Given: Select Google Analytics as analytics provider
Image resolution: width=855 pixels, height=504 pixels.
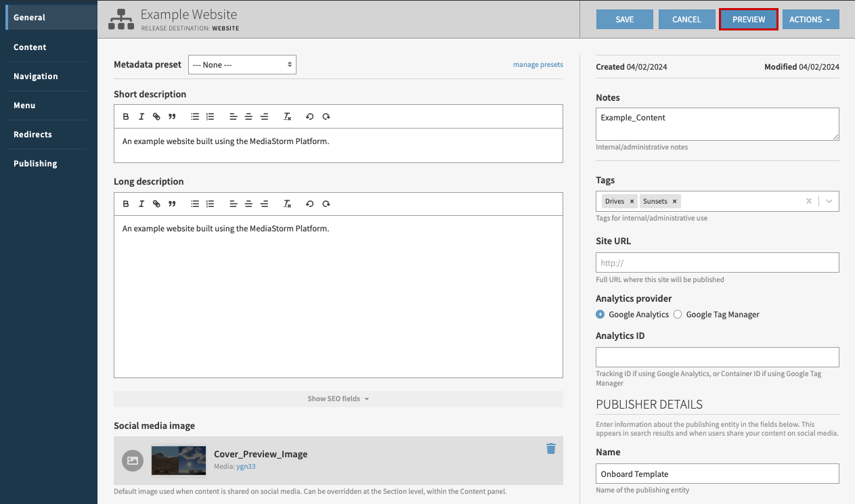Looking at the screenshot, I should coord(600,314).
